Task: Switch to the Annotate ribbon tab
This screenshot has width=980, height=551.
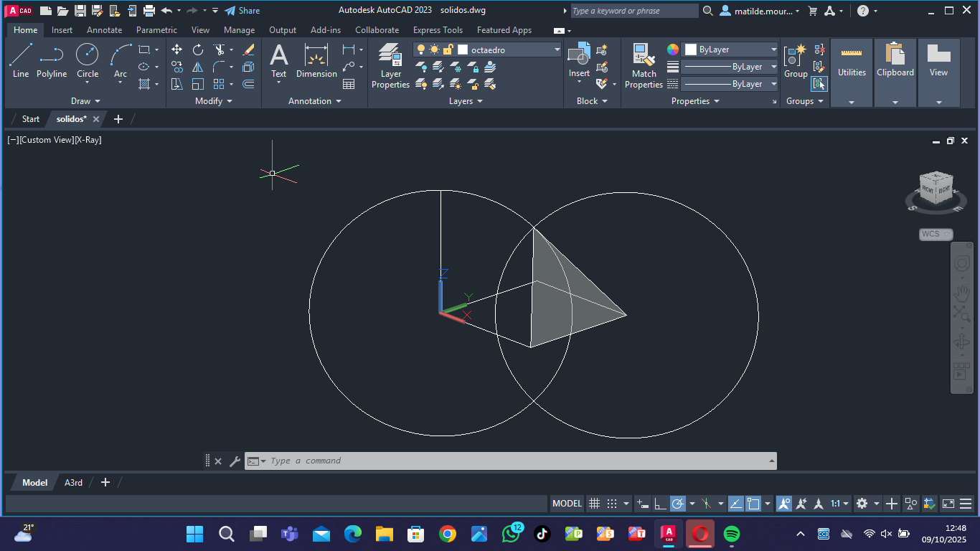Action: point(104,30)
